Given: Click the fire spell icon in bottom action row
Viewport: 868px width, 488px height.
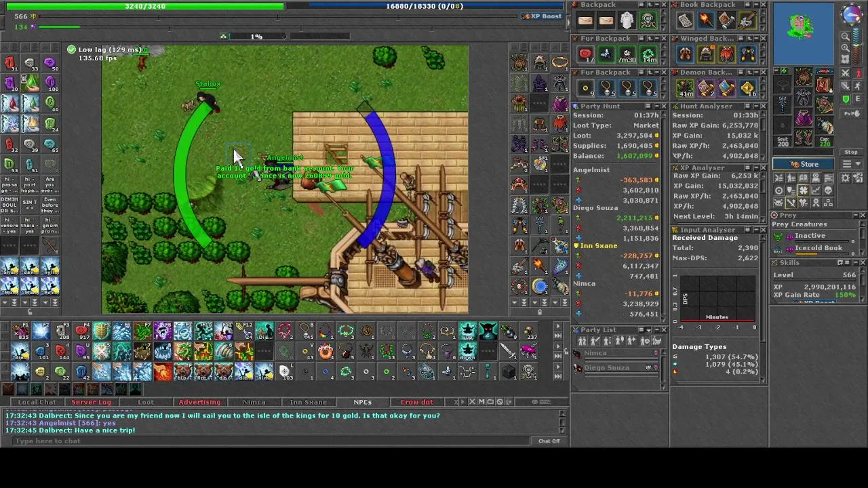Looking at the screenshot, I should point(163,371).
